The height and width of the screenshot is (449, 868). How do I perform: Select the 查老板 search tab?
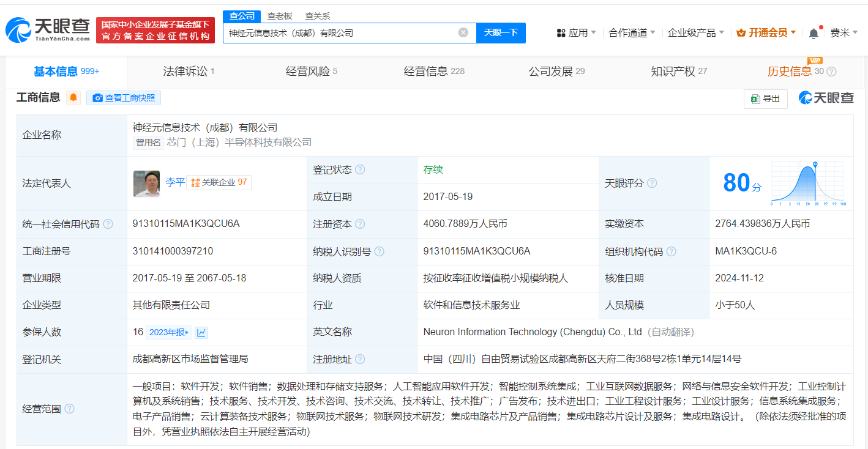(x=280, y=16)
